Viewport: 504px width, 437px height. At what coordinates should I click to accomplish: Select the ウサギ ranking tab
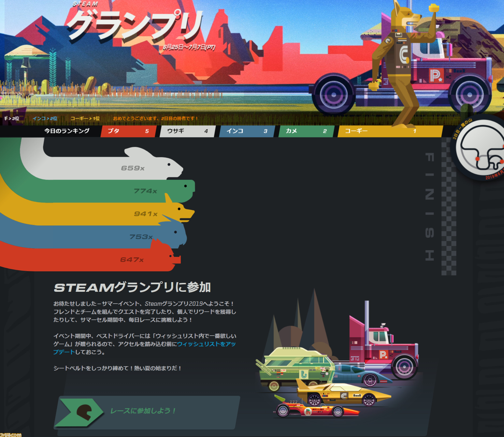coord(188,131)
